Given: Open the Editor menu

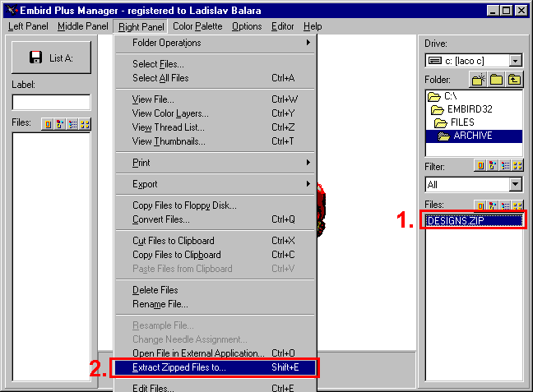Looking at the screenshot, I should (282, 26).
